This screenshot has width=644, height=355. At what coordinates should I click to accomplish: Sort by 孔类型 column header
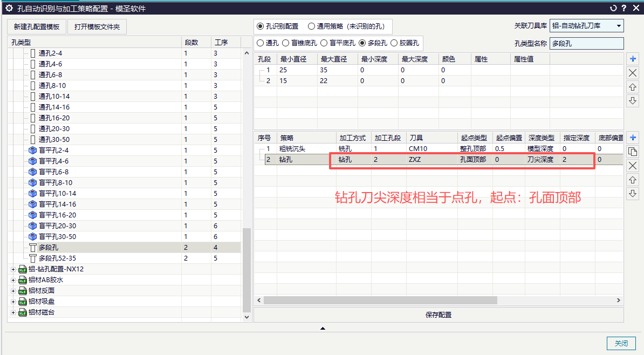pyautogui.click(x=94, y=42)
